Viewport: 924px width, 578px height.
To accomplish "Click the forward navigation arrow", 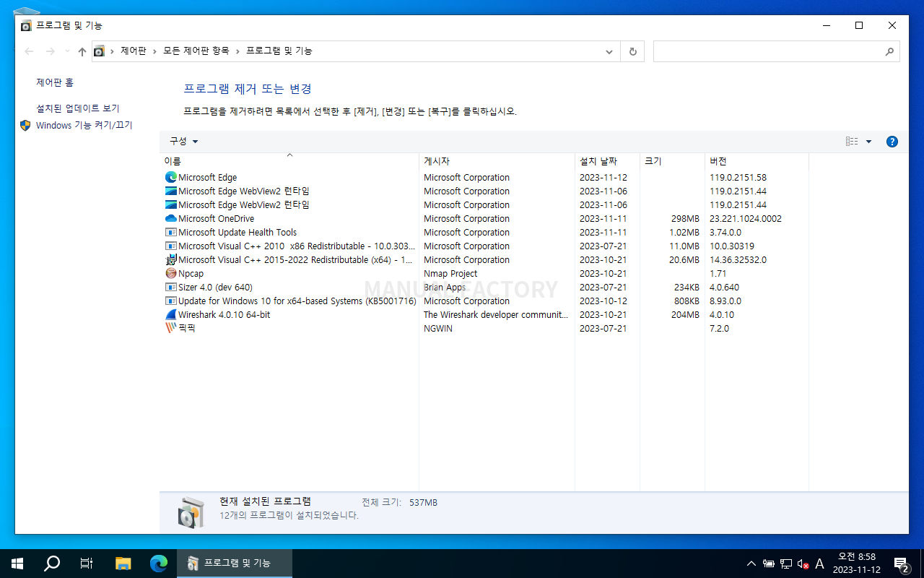I will [51, 51].
